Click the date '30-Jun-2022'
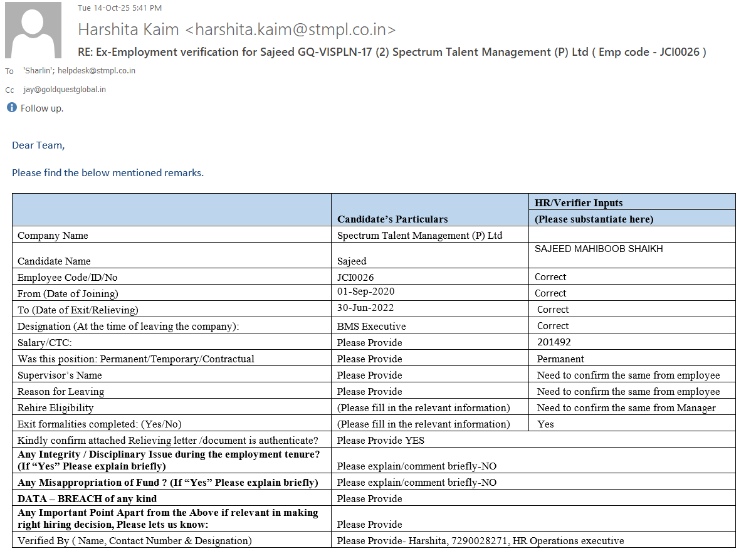The width and height of the screenshot is (756, 556). (x=366, y=308)
